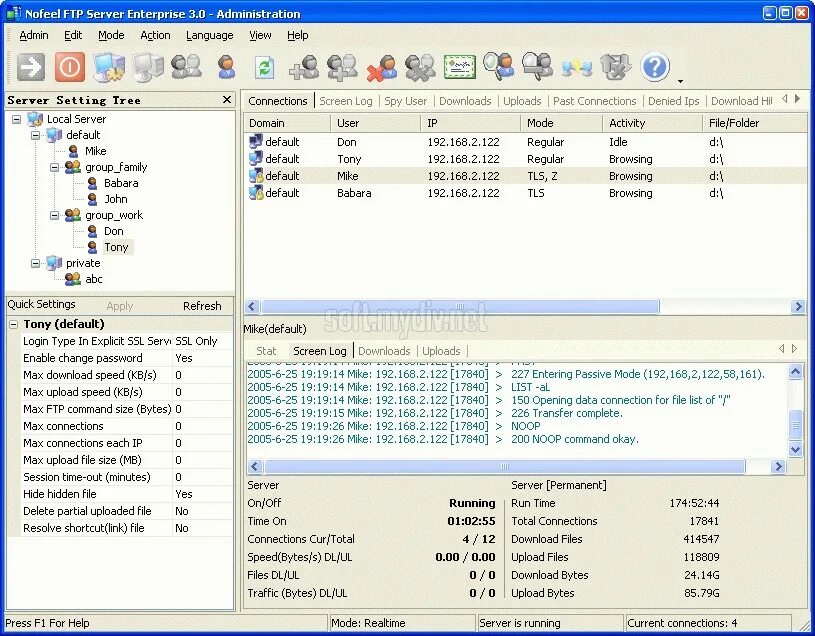Open the View menu
The width and height of the screenshot is (815, 636).
pos(260,35)
